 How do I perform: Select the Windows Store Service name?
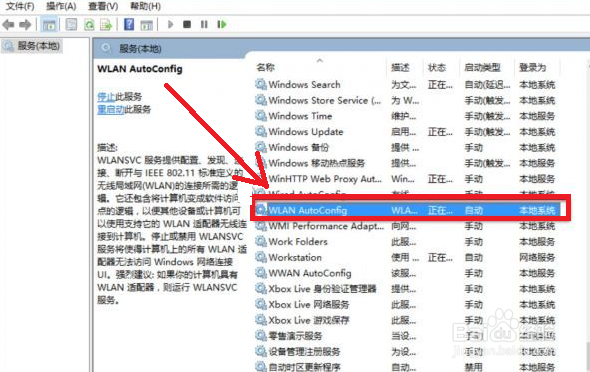325,100
